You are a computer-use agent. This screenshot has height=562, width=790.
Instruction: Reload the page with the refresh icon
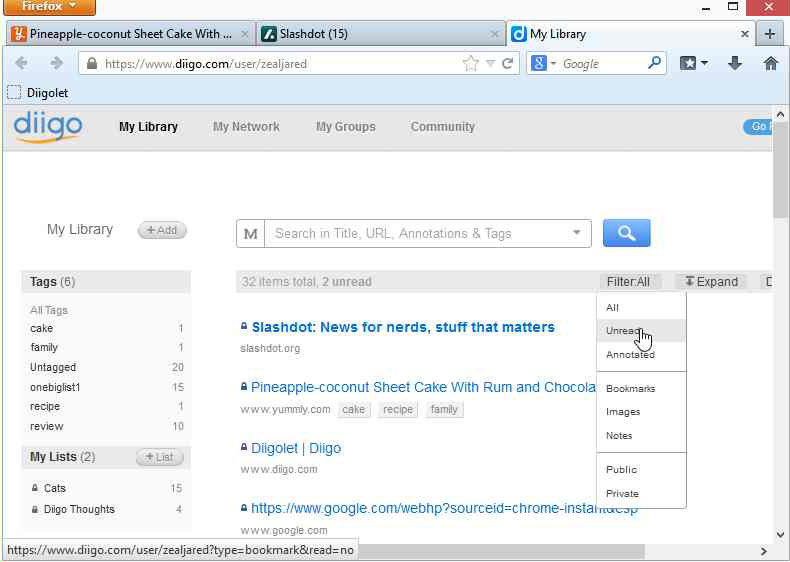(507, 64)
